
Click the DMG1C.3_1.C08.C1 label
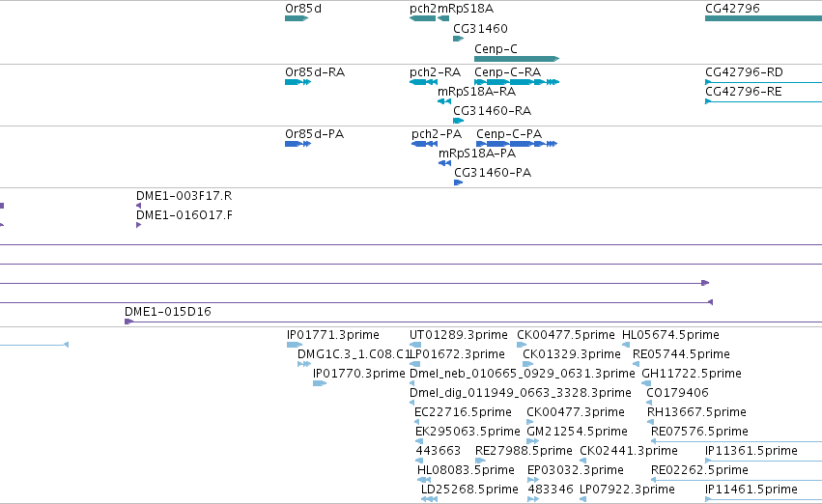coord(354,354)
